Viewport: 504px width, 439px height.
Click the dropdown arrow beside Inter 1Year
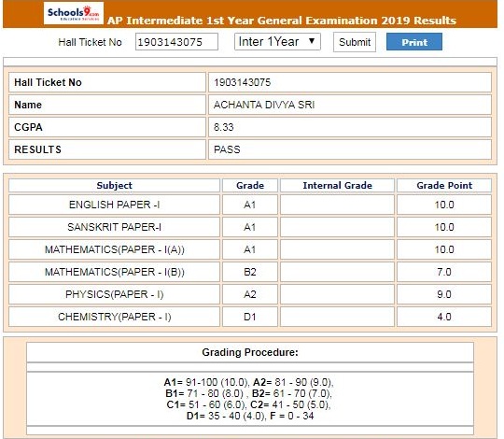(x=312, y=41)
